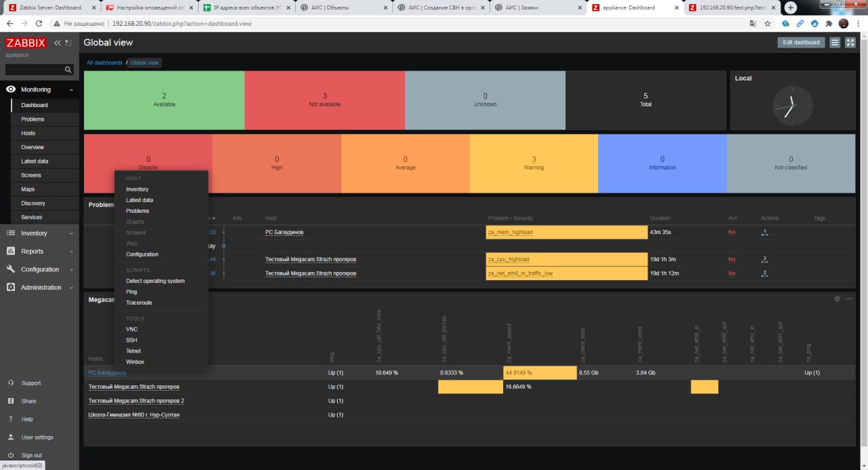Viewport: 868px width, 470px height.
Task: Expand the Reports sidebar section
Action: 39,251
